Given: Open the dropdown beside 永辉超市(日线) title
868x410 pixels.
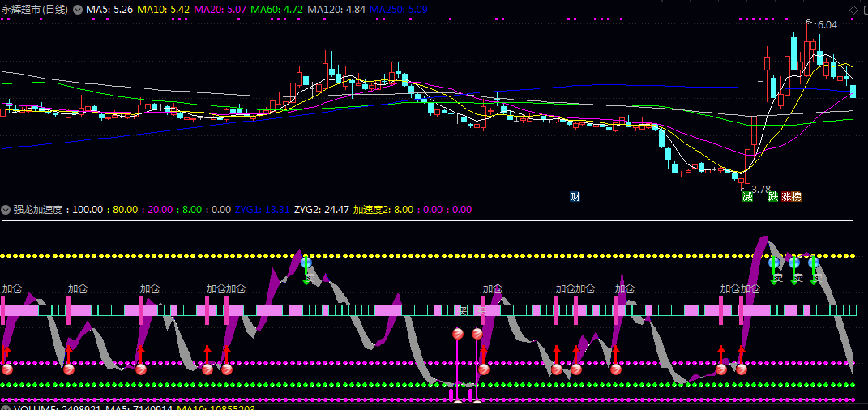Looking at the screenshot, I should click(78, 10).
